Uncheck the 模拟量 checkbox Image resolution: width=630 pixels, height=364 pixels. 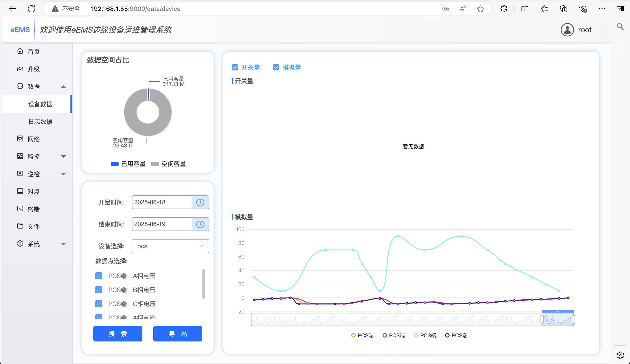point(276,67)
